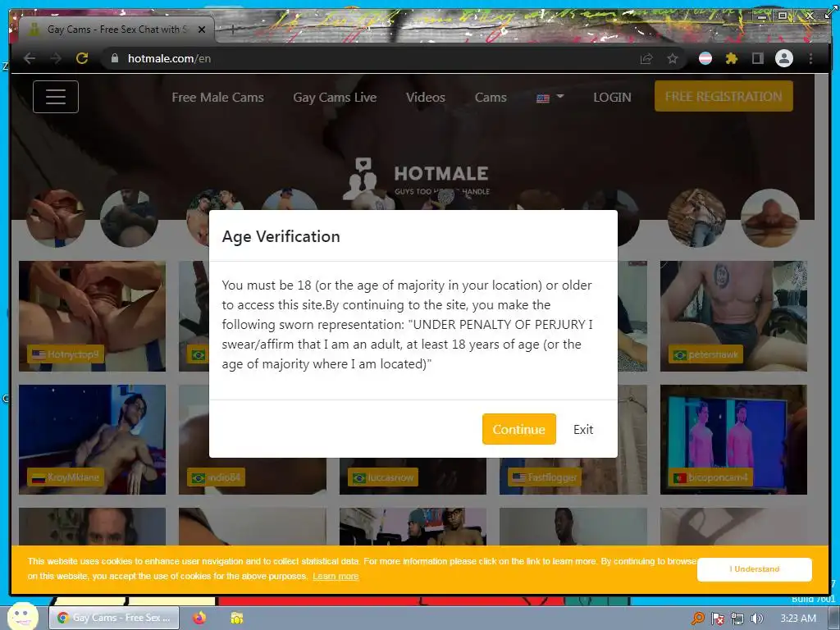Select the Gay Cams Live menu item

pyautogui.click(x=335, y=98)
